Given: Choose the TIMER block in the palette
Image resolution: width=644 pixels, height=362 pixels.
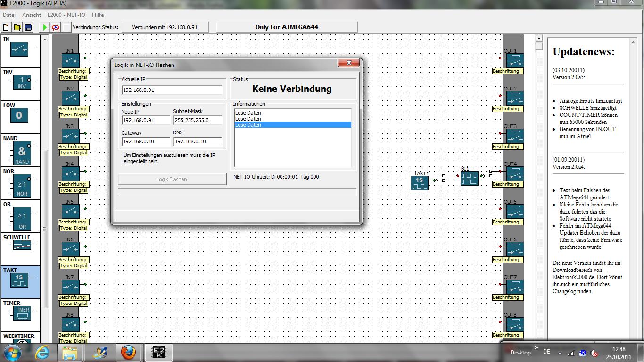Looking at the screenshot, I should pyautogui.click(x=22, y=313).
